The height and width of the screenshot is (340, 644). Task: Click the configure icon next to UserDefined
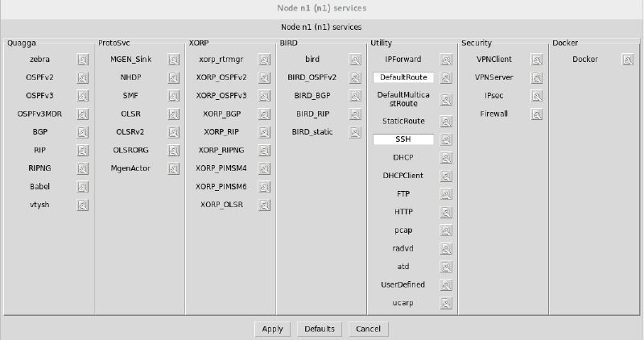point(444,285)
